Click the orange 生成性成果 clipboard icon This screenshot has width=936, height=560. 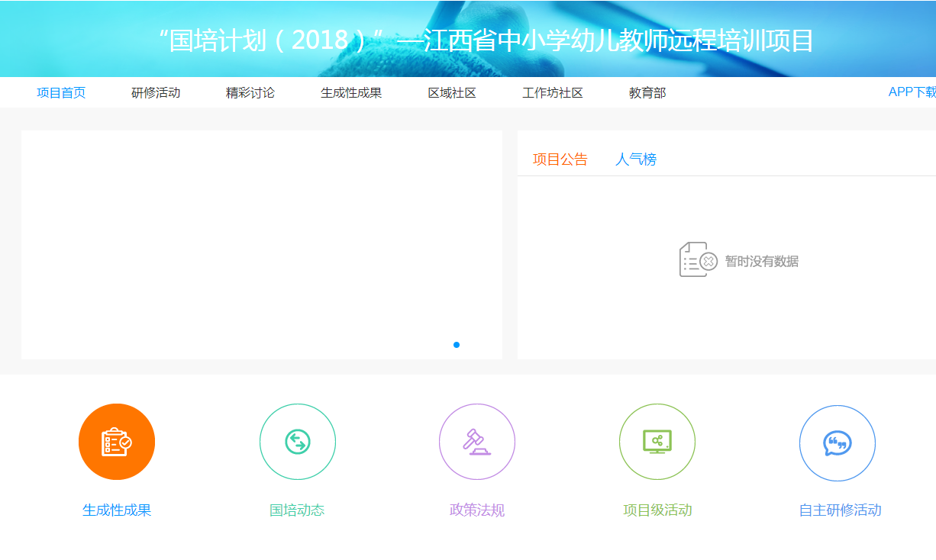coord(117,442)
